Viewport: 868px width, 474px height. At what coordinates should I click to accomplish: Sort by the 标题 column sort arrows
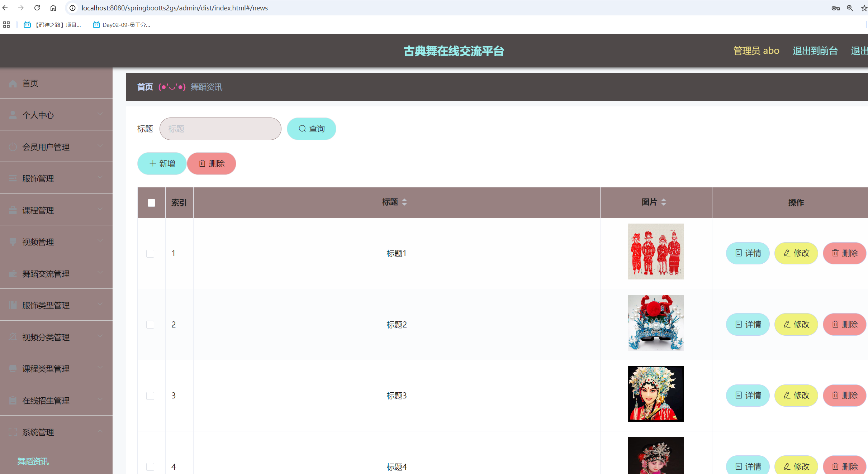pos(404,202)
